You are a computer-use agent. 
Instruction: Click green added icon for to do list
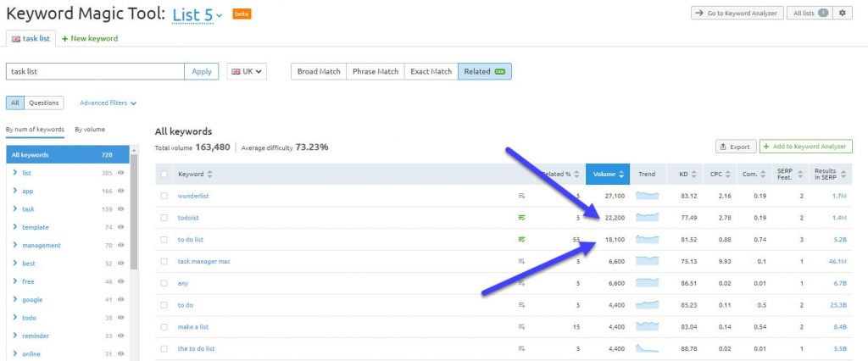click(x=521, y=239)
